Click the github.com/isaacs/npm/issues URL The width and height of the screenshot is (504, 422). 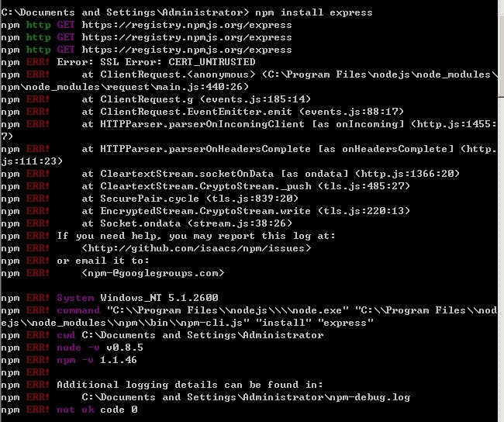[x=196, y=248]
